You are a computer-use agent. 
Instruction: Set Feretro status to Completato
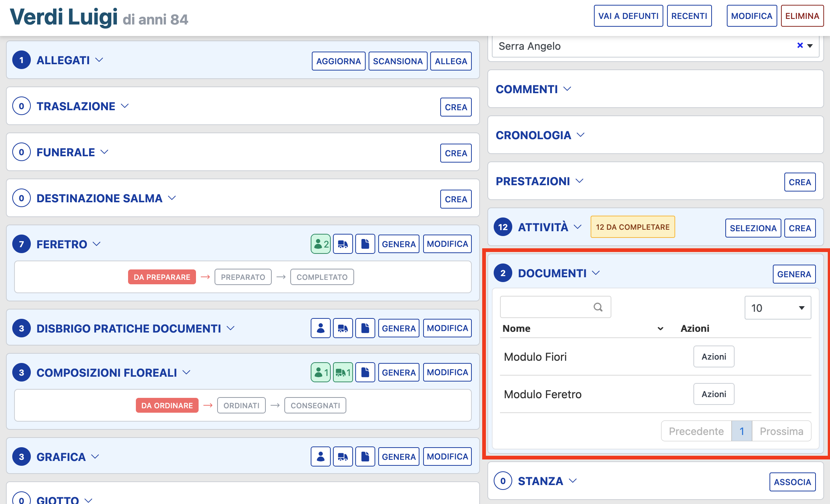click(322, 277)
